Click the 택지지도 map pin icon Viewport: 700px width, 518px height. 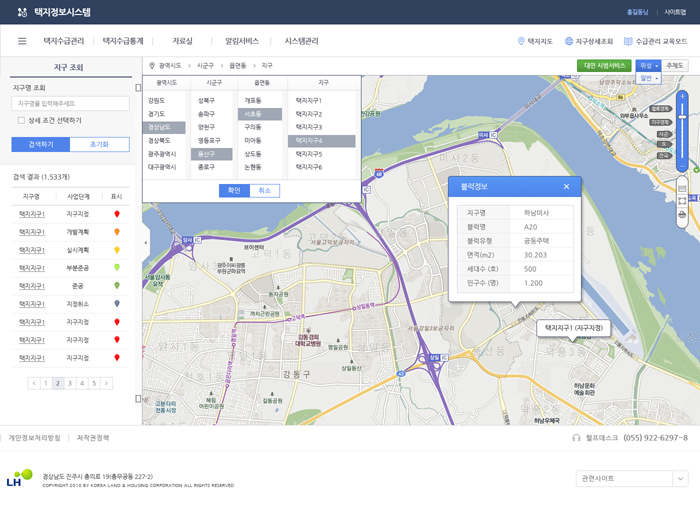[x=521, y=41]
